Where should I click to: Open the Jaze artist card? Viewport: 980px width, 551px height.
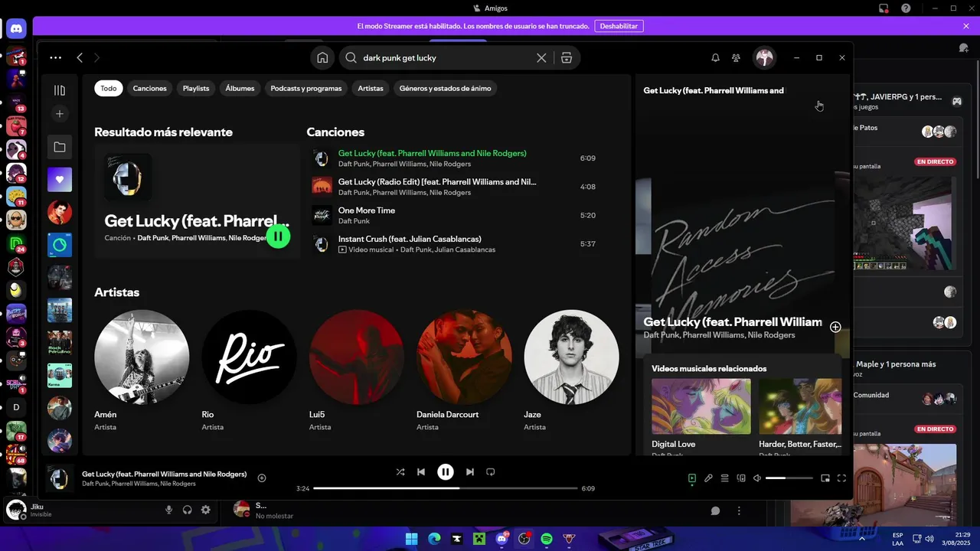pos(571,371)
